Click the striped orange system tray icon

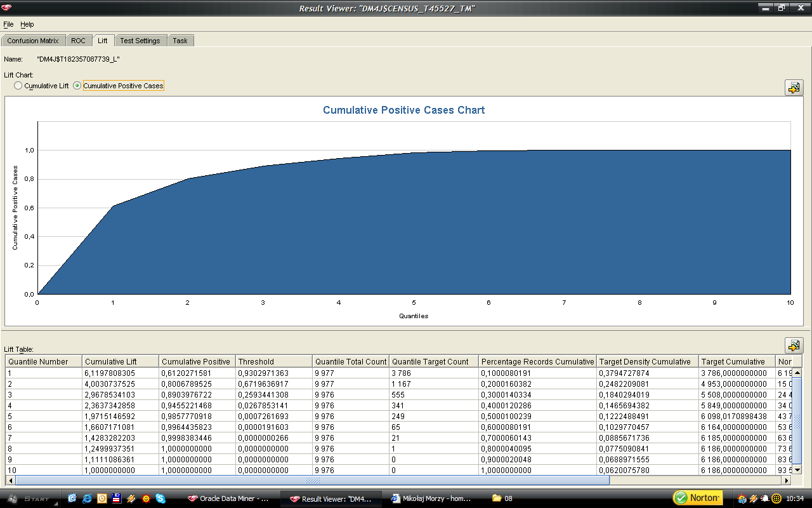[x=754, y=498]
